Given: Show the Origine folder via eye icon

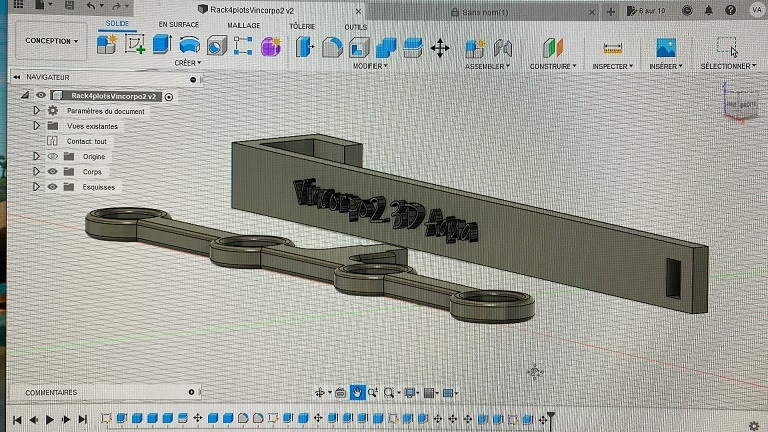Looking at the screenshot, I should 52,157.
